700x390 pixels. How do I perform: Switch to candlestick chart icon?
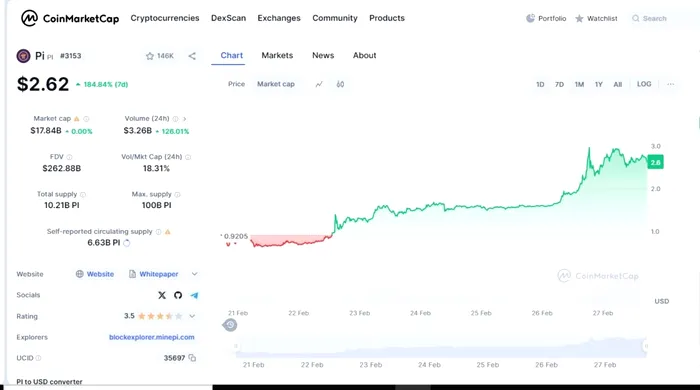tap(340, 84)
